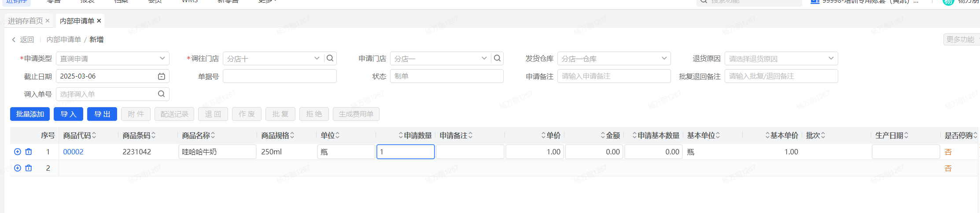Open calendar picker for 截止日期
Image resolution: width=980 pixels, height=213 pixels.
pos(162,76)
